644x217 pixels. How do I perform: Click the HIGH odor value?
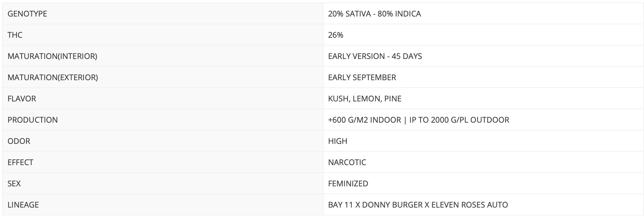[x=338, y=141]
